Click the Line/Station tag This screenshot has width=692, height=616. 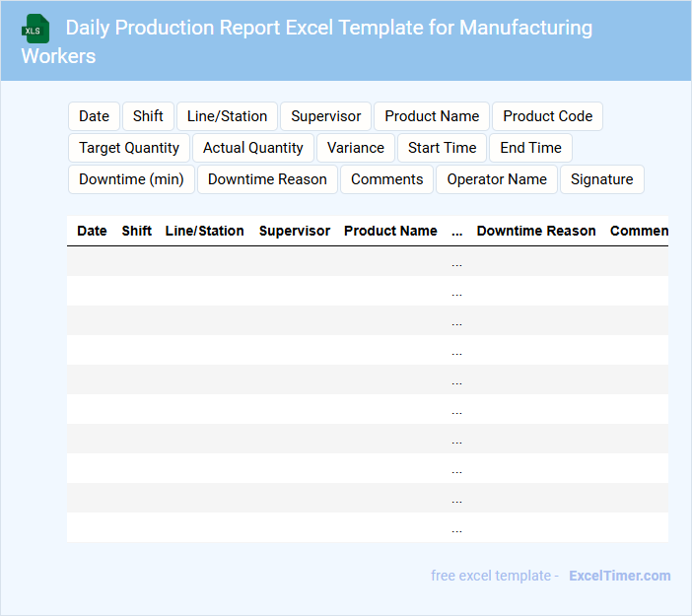coord(227,116)
